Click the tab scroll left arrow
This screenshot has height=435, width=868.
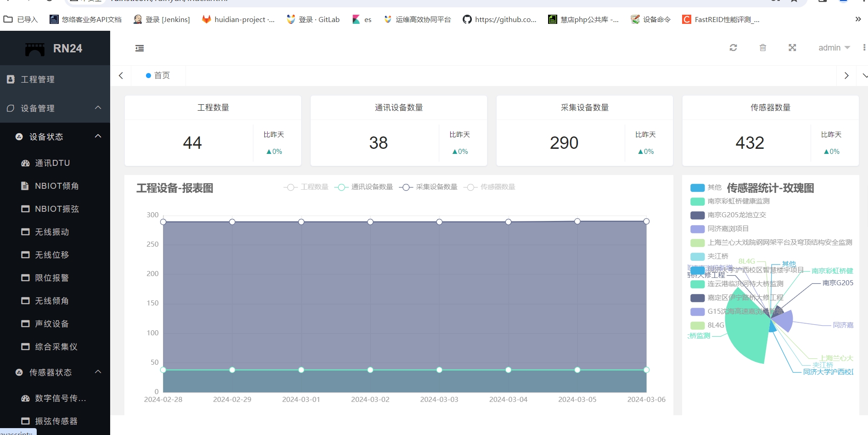point(121,76)
